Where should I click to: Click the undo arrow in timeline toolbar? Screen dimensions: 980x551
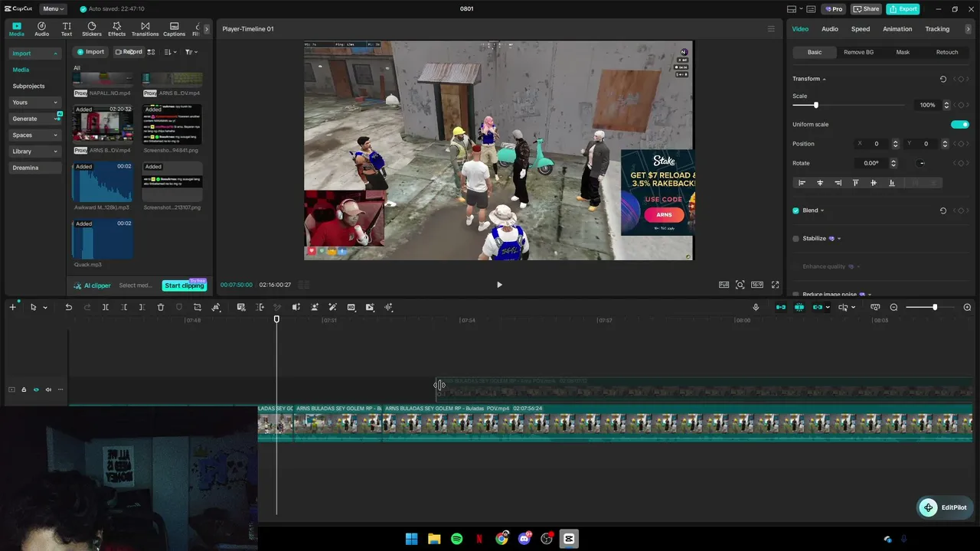(68, 308)
